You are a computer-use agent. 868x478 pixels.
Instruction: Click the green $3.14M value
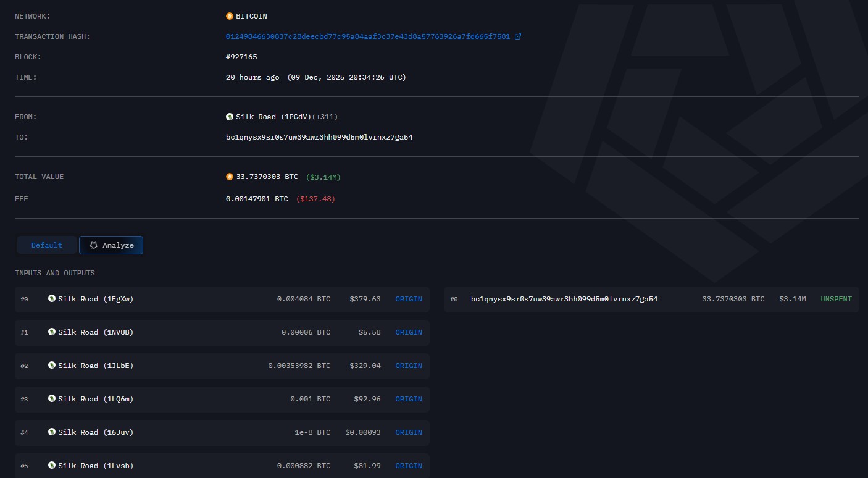323,177
